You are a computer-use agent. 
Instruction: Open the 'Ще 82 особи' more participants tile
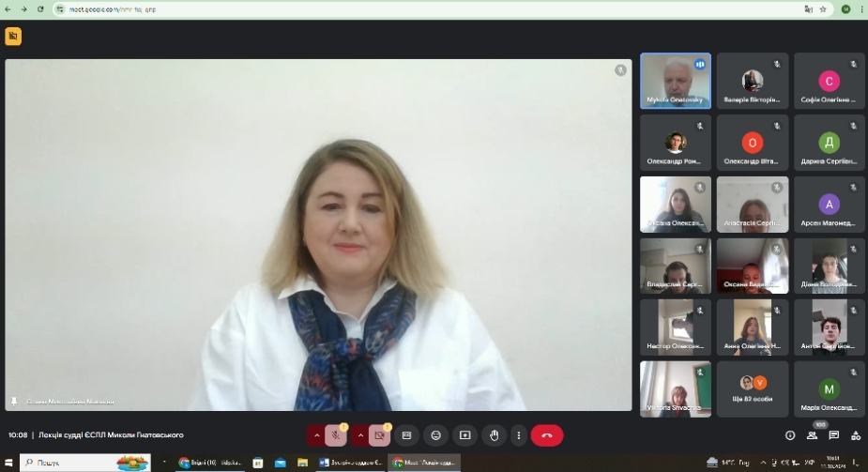[754, 389]
